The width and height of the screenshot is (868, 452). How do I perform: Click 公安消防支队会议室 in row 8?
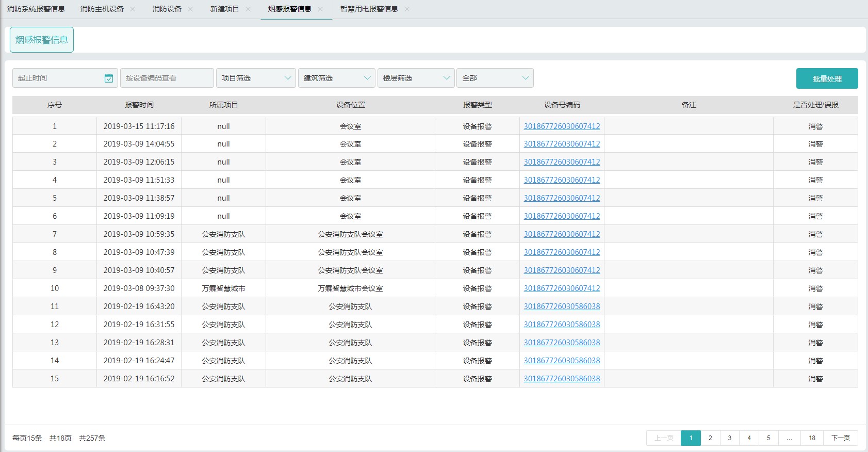350,252
